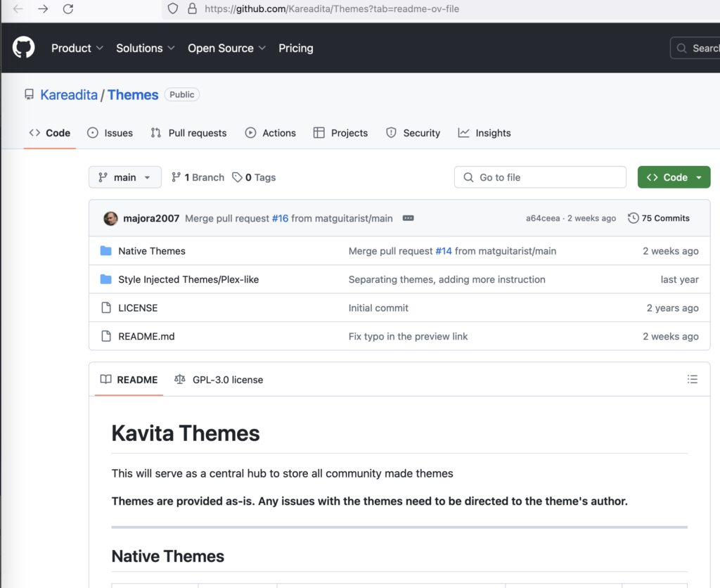Open Style Injected Themes/Plex-like folder
The image size is (720, 588).
188,279
